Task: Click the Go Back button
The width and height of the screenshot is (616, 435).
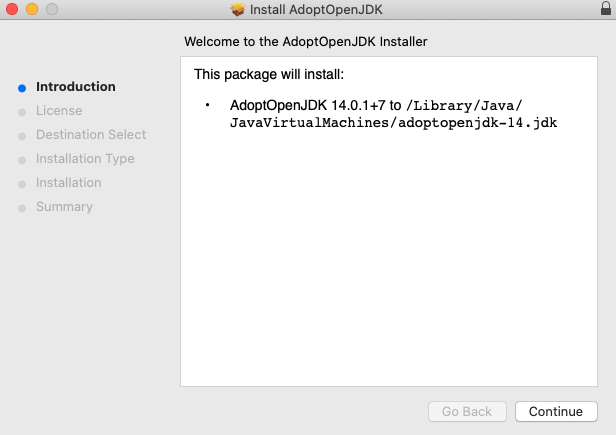Action: pos(466,412)
